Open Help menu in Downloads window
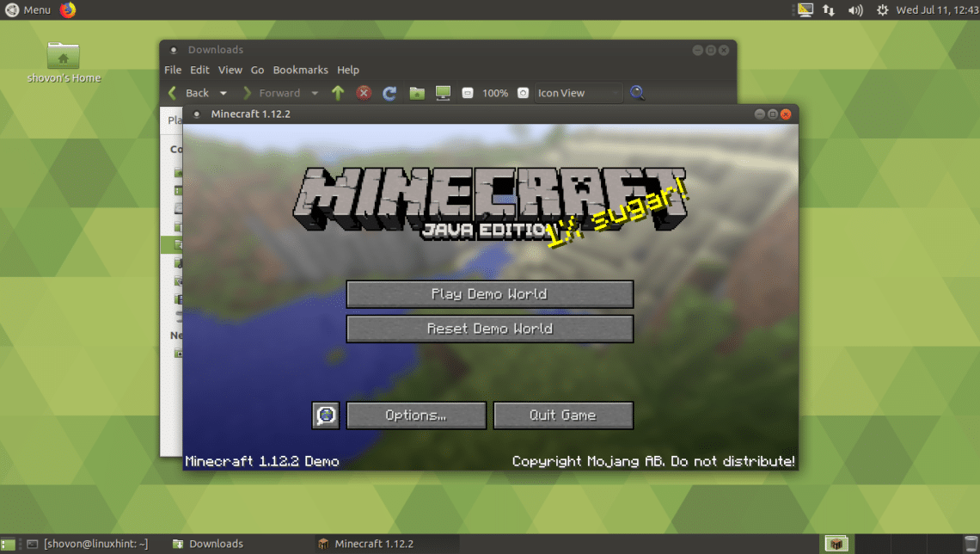This screenshot has width=980, height=554. (348, 70)
